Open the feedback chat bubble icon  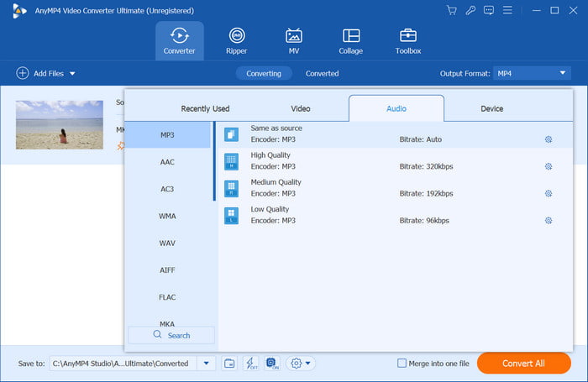[x=489, y=10]
